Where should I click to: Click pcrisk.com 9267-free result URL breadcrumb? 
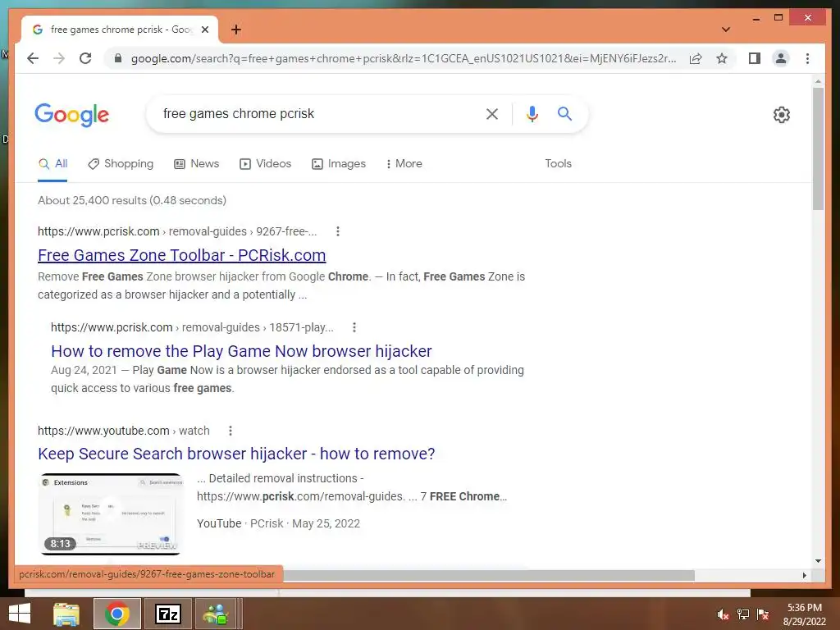(x=177, y=231)
